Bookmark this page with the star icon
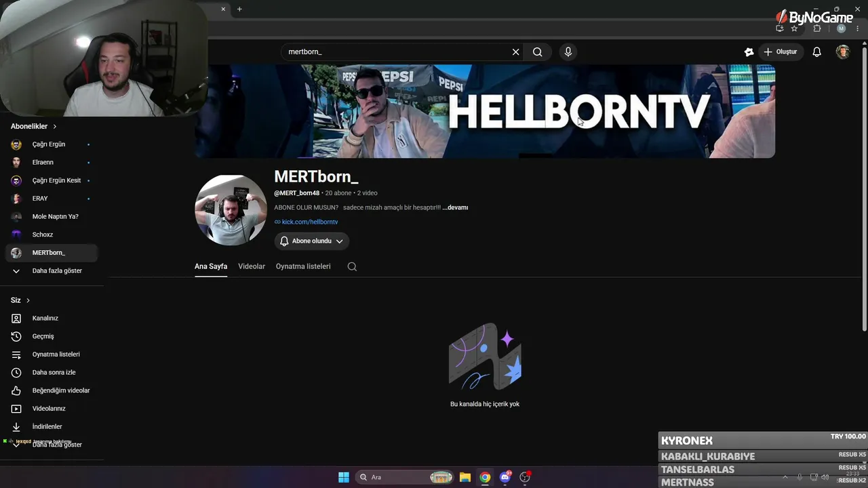Viewport: 868px width, 488px height. tap(794, 28)
